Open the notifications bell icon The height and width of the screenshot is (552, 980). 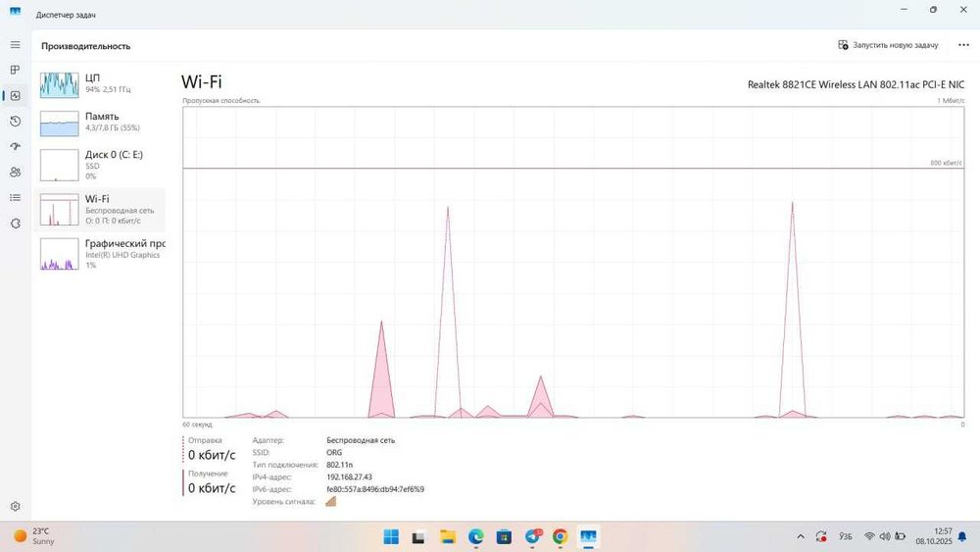coord(962,537)
